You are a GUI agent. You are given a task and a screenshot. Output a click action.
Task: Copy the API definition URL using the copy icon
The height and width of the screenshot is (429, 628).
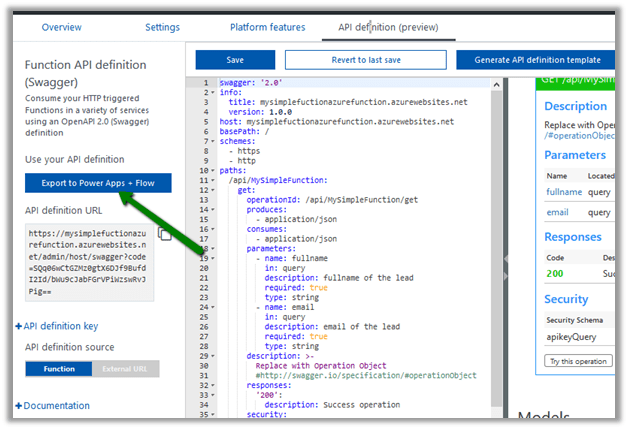(x=166, y=233)
